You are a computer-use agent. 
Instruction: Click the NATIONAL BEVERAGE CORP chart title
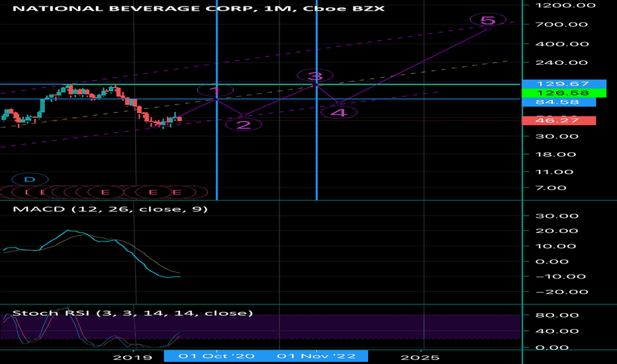(x=199, y=8)
